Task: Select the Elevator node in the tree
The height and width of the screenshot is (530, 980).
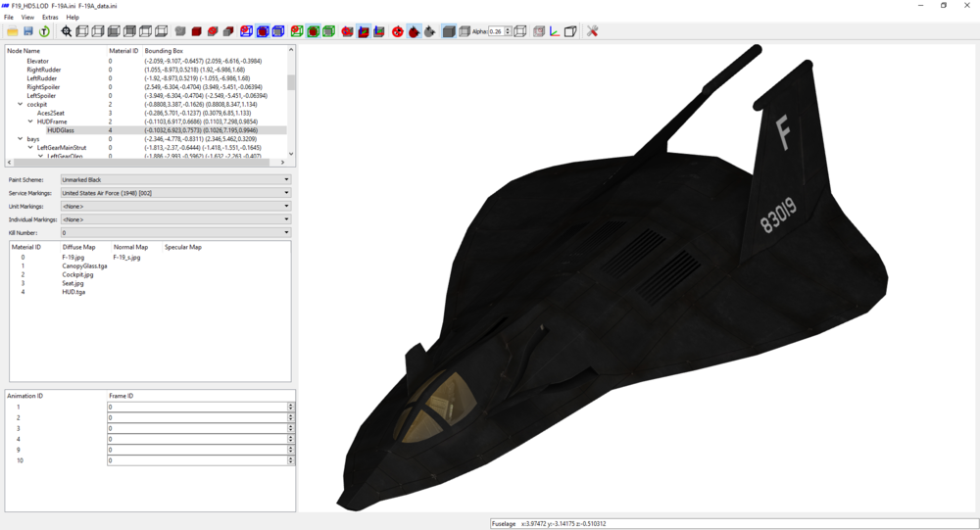Action: [37, 62]
